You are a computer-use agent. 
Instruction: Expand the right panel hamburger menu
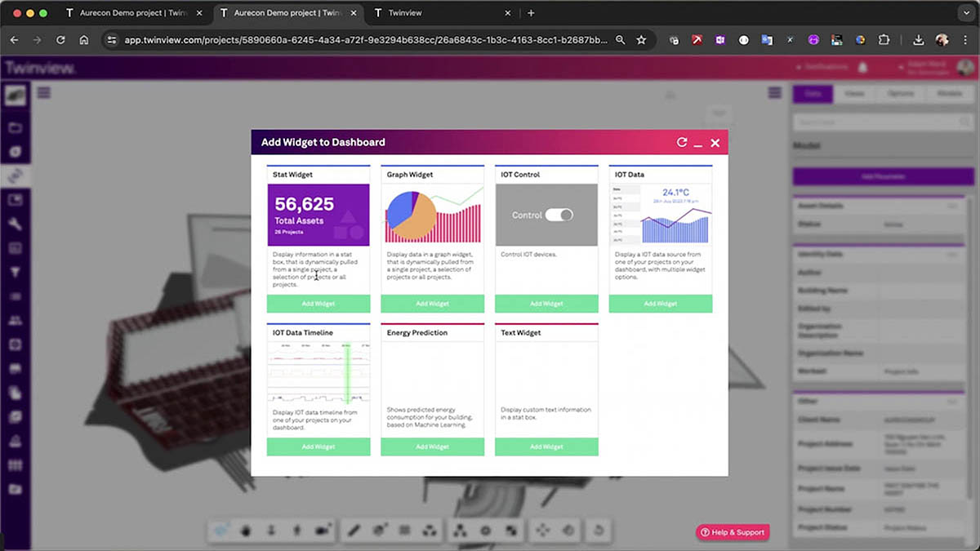(774, 93)
